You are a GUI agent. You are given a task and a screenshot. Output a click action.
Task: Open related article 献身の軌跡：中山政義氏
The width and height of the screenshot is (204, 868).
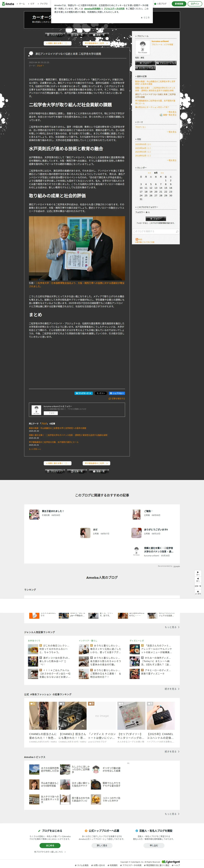coord(57,428)
